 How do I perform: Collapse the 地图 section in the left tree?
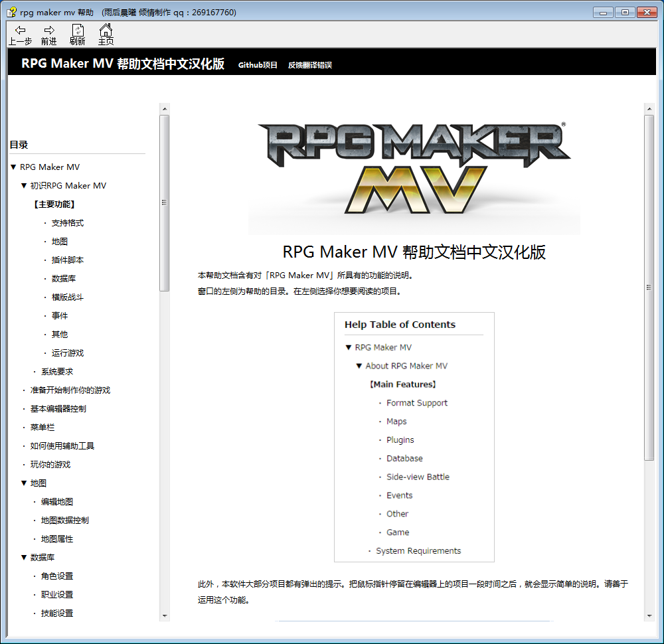point(24,483)
